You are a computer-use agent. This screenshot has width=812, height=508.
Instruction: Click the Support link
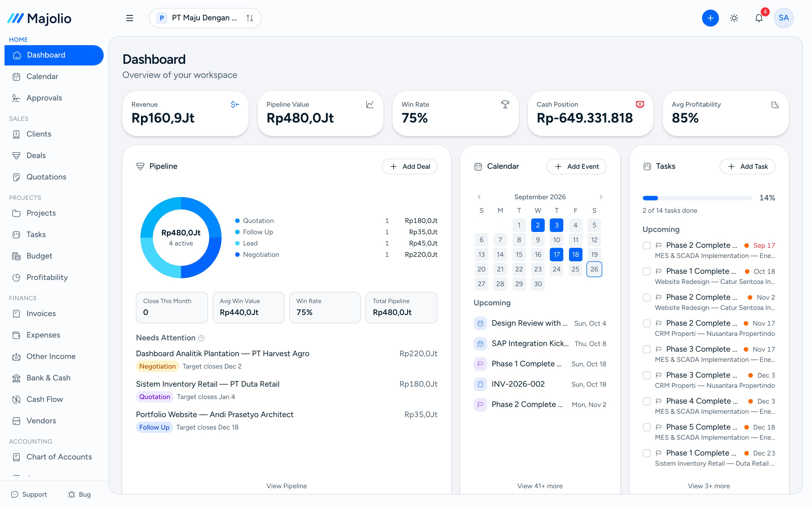[29, 494]
